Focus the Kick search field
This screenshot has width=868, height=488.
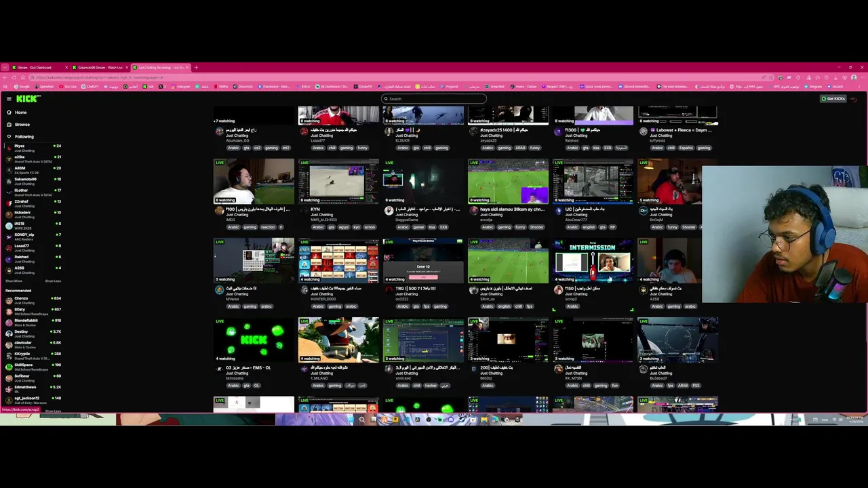click(434, 99)
